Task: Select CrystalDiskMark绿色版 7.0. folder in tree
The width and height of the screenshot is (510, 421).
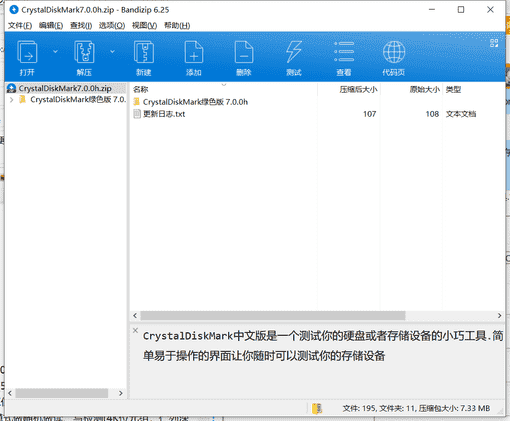Action: click(x=78, y=100)
